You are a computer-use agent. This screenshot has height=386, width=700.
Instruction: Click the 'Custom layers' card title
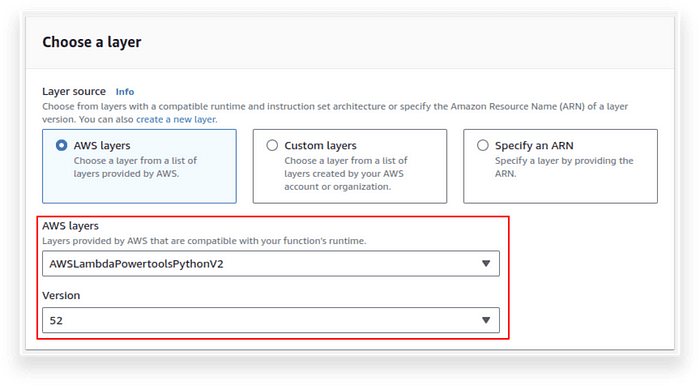(x=321, y=145)
